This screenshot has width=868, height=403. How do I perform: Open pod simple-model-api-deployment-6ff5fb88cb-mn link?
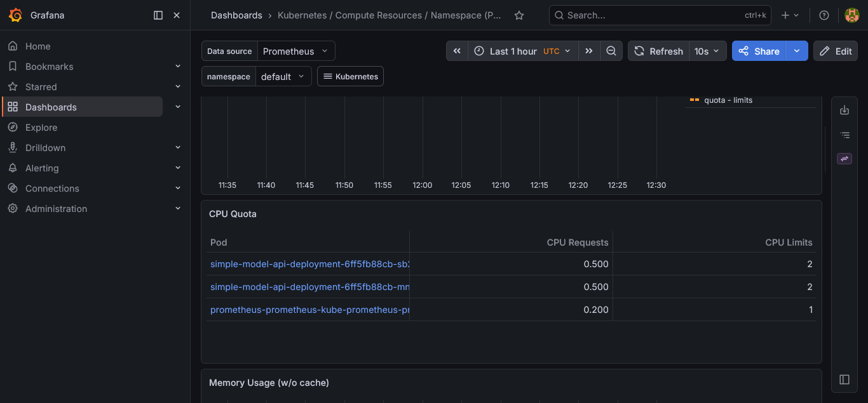point(309,287)
